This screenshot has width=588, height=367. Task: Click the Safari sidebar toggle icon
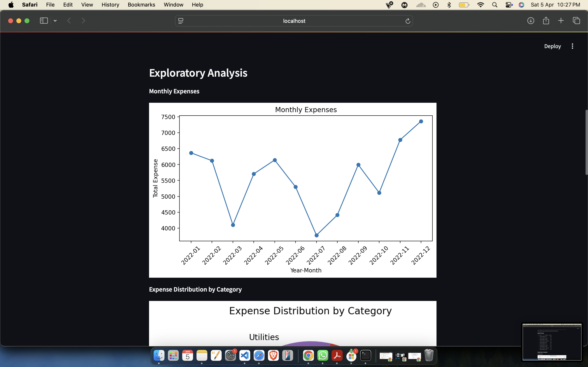click(44, 21)
